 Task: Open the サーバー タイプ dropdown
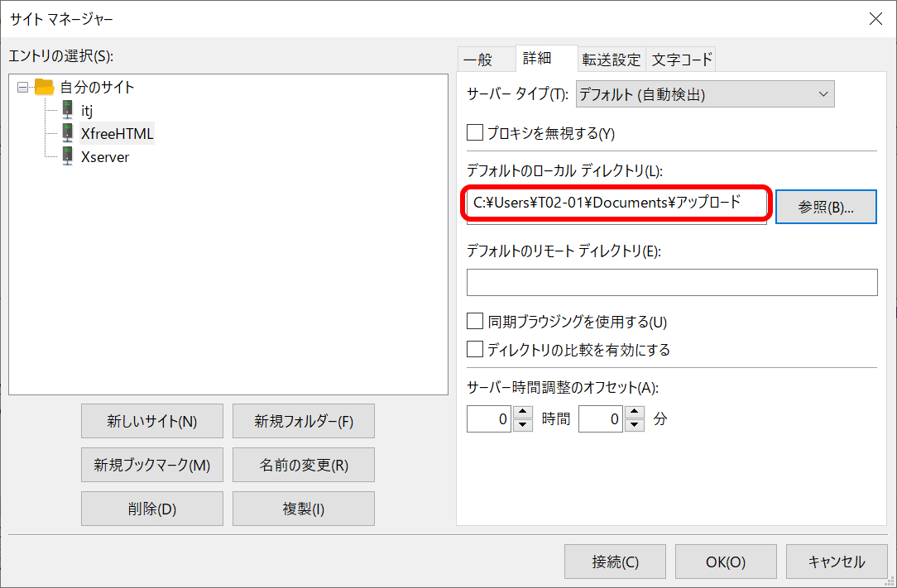tap(705, 94)
